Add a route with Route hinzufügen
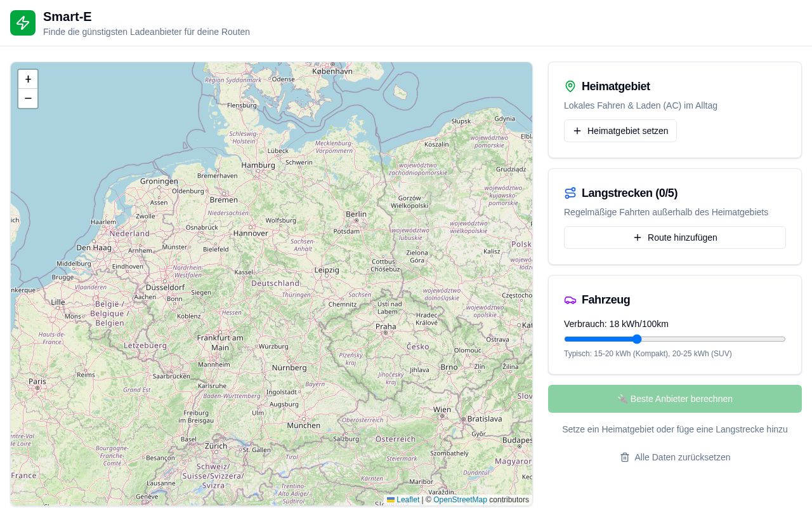 (x=675, y=237)
